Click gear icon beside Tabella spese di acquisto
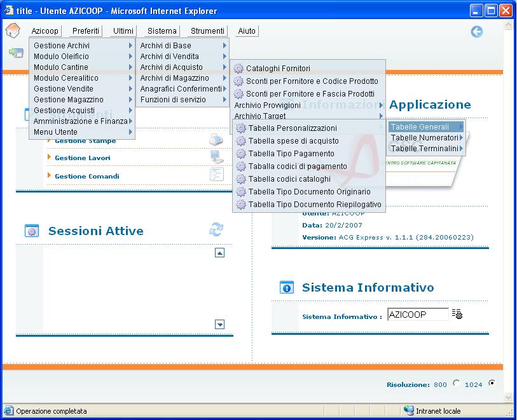Screen dimensions: 517x420 [241, 141]
